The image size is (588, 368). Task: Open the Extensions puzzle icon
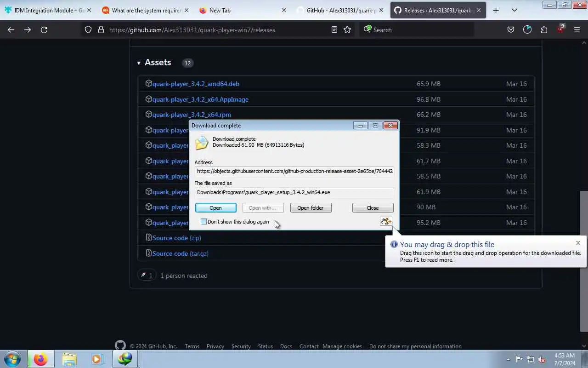(x=544, y=30)
